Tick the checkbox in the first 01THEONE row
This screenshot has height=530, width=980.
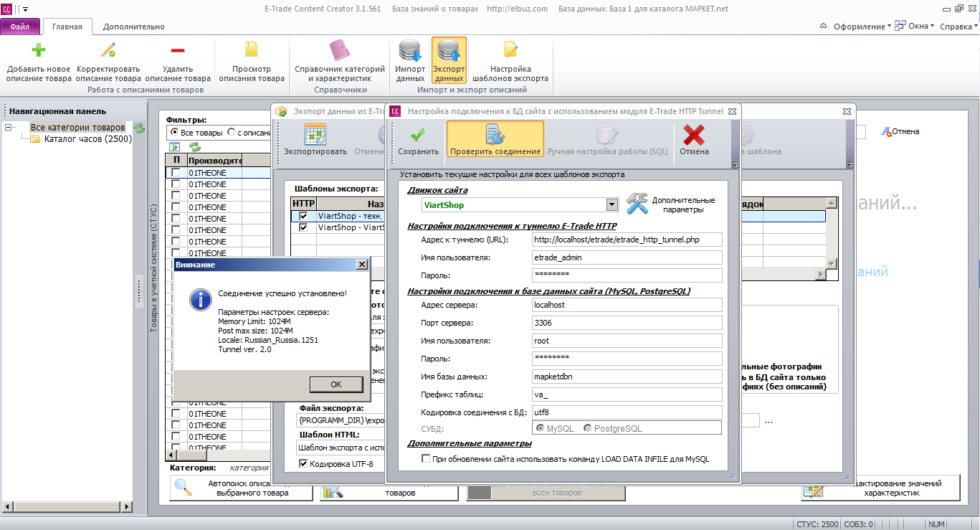(x=176, y=173)
